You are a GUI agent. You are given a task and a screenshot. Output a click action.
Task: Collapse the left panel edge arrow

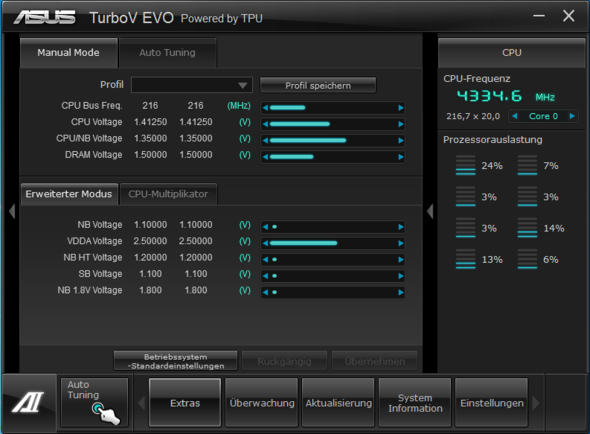tap(12, 211)
